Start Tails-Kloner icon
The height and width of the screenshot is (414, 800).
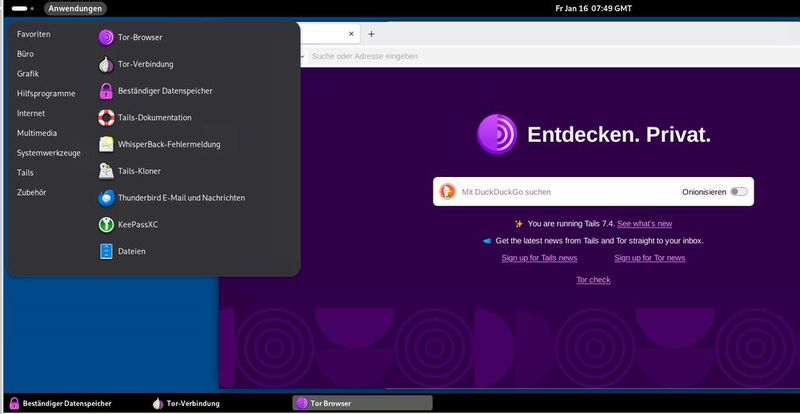[107, 171]
